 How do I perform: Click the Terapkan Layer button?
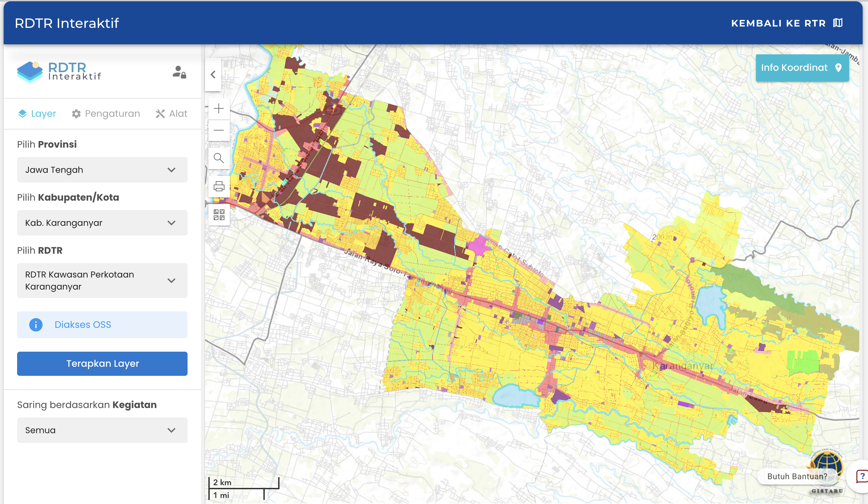click(102, 363)
